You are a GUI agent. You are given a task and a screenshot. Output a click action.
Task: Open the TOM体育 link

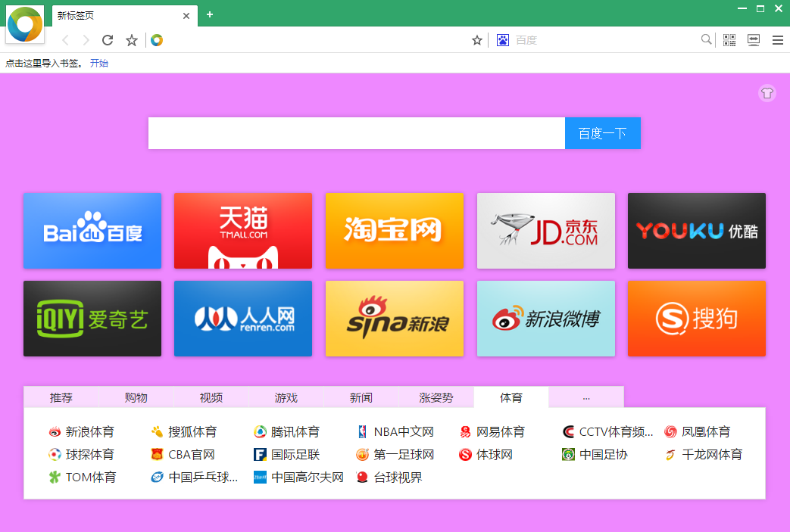click(83, 478)
